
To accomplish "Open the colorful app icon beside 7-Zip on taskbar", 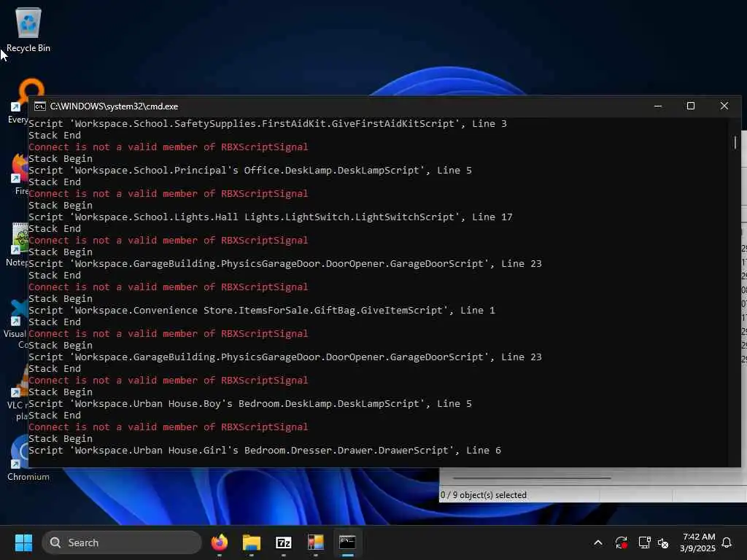I will point(315,542).
